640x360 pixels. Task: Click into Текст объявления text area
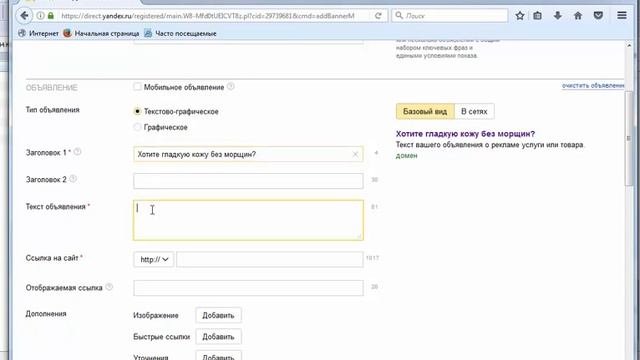pyautogui.click(x=248, y=220)
